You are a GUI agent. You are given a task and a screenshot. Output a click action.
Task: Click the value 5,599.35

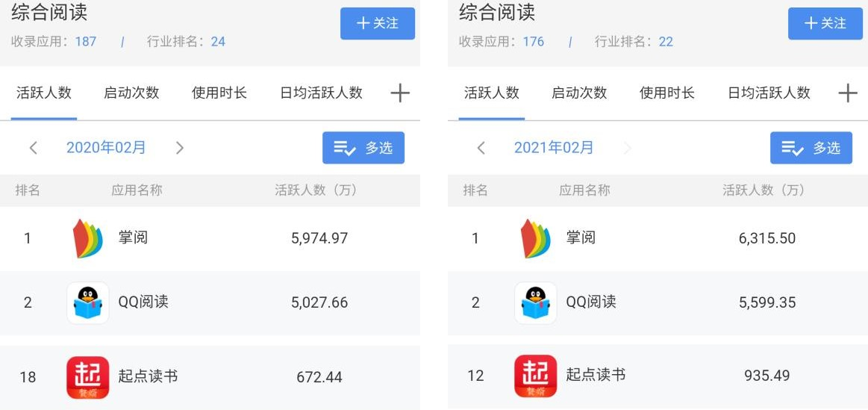point(767,302)
